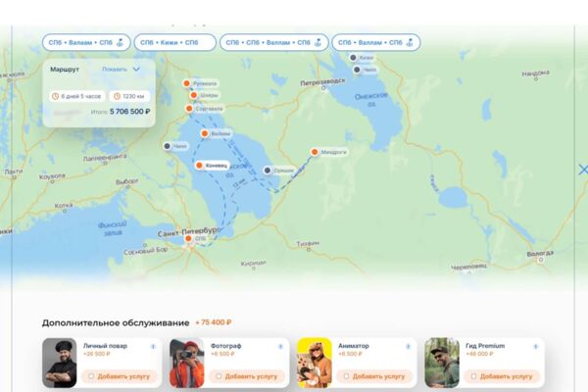This screenshot has width=588, height=392.
Task: Click the Онежское оз. lake label
Action: [x=371, y=99]
